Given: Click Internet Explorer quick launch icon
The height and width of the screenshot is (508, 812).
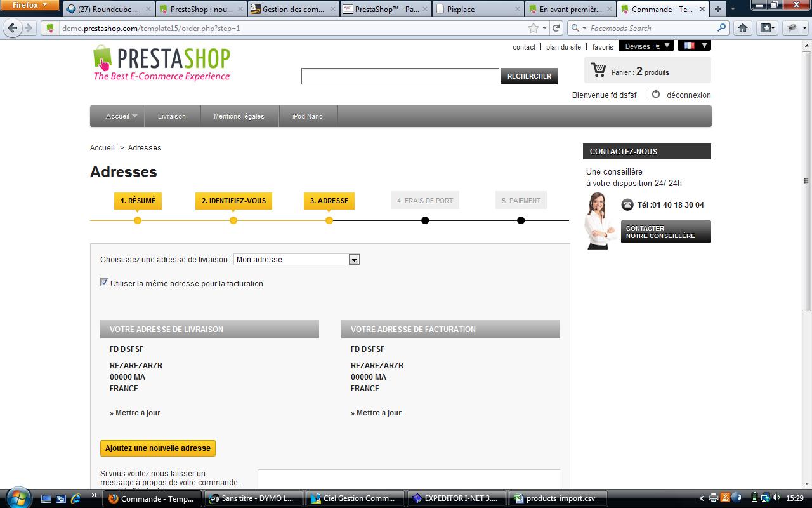Looking at the screenshot, I should coord(75,498).
